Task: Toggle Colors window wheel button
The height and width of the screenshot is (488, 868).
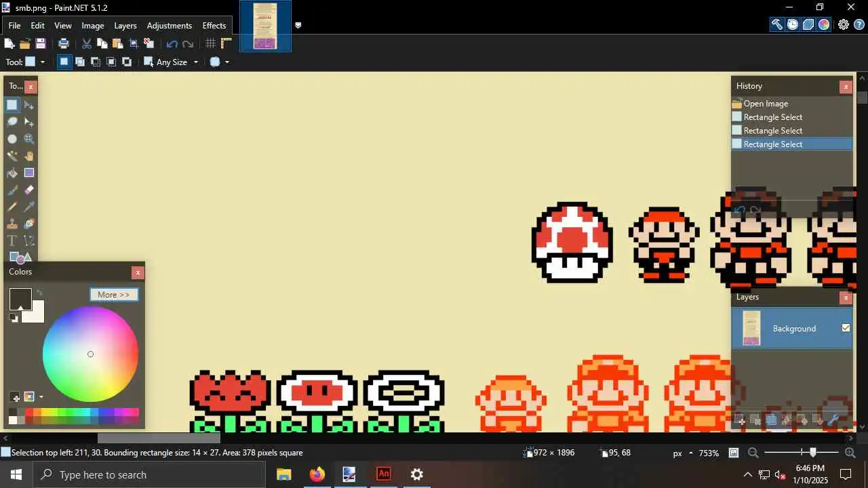Action: click(824, 24)
